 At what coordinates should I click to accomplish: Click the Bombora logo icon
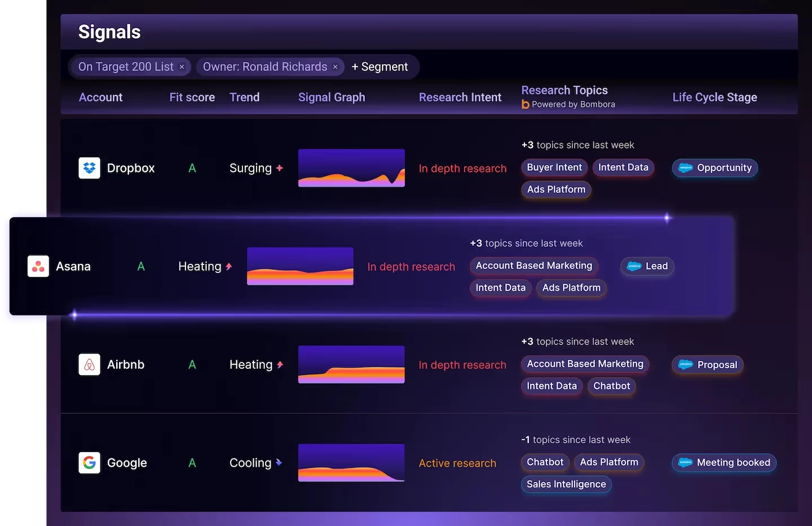pos(526,104)
